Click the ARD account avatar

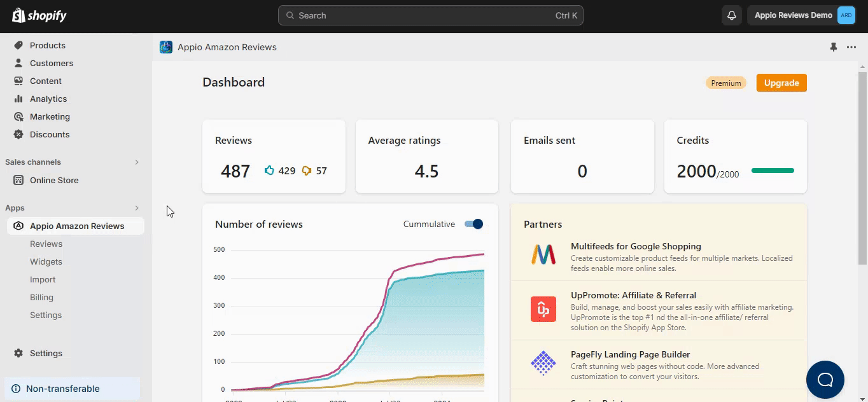846,15
